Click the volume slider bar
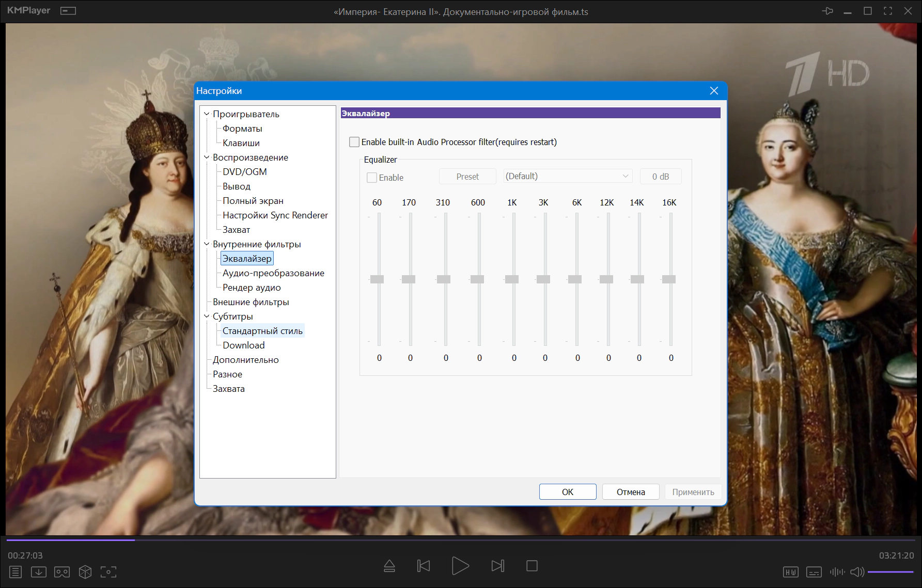Image resolution: width=922 pixels, height=588 pixels. point(891,572)
